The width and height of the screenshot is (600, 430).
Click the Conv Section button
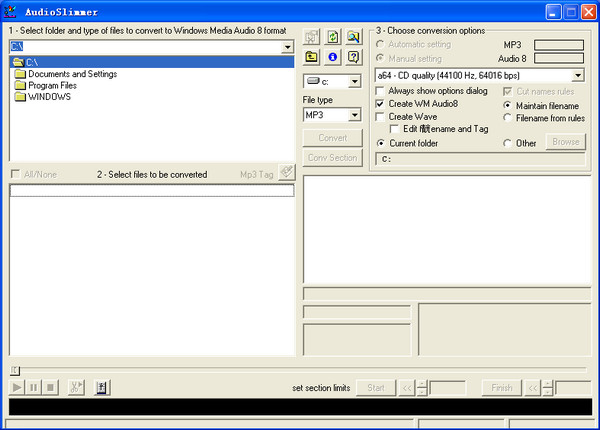(333, 158)
